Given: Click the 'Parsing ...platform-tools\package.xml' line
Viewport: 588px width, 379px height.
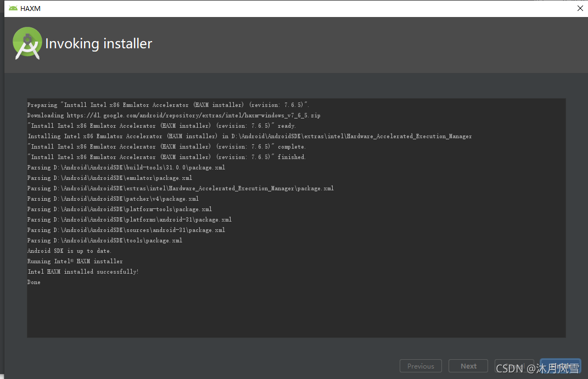Looking at the screenshot, I should pos(120,209).
